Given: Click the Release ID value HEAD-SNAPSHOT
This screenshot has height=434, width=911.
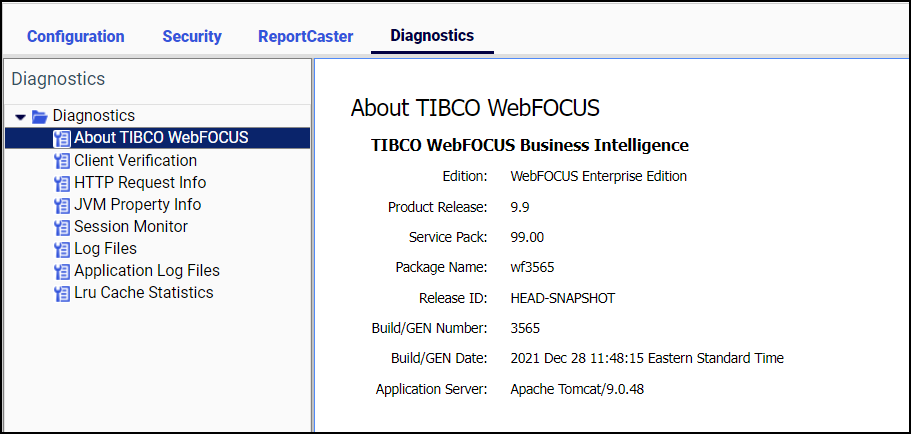Looking at the screenshot, I should [562, 298].
